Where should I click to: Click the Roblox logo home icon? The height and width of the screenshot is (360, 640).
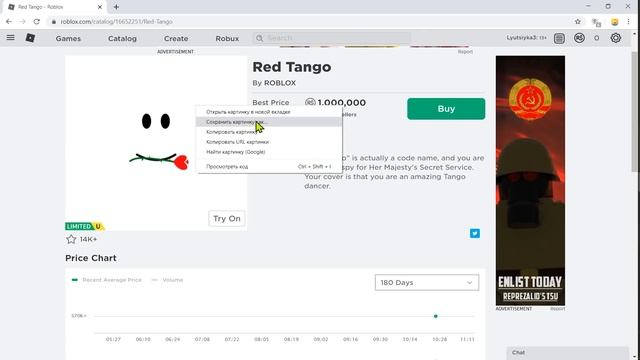(x=30, y=38)
